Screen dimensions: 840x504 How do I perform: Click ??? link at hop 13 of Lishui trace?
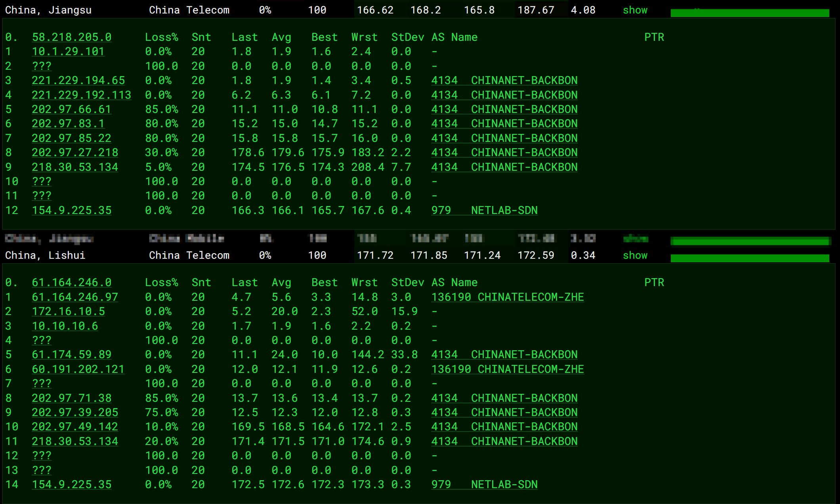[x=42, y=470]
